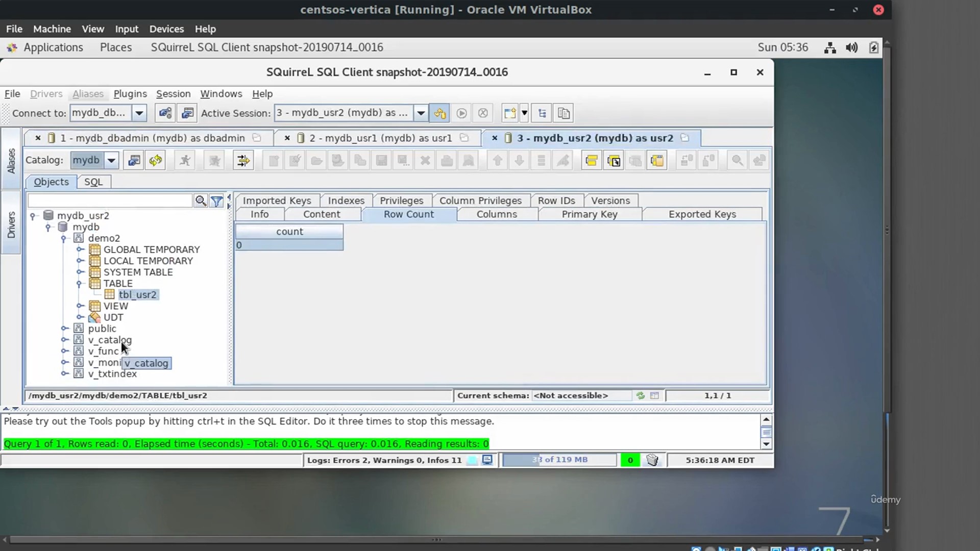Open the Primary Key tab

[590, 214]
